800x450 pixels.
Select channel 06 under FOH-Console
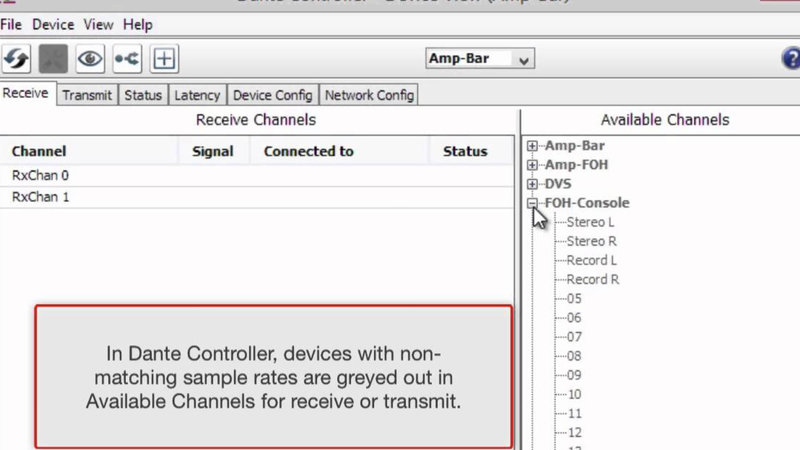coord(574,318)
